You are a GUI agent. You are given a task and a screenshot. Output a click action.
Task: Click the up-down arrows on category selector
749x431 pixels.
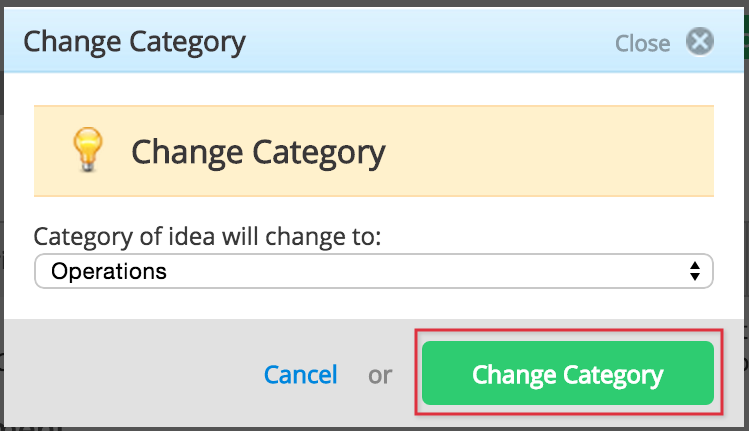click(695, 271)
